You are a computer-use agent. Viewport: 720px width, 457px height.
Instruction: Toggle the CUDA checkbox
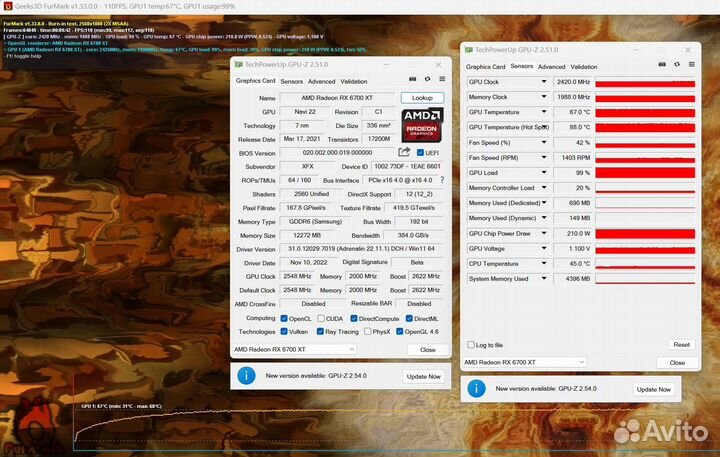[321, 318]
